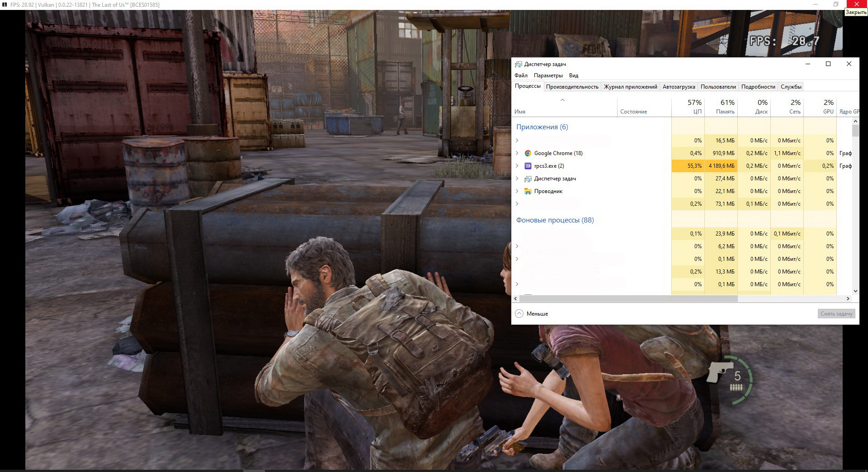Sort by the Диск column header
The height and width of the screenshot is (472, 868).
point(754,107)
